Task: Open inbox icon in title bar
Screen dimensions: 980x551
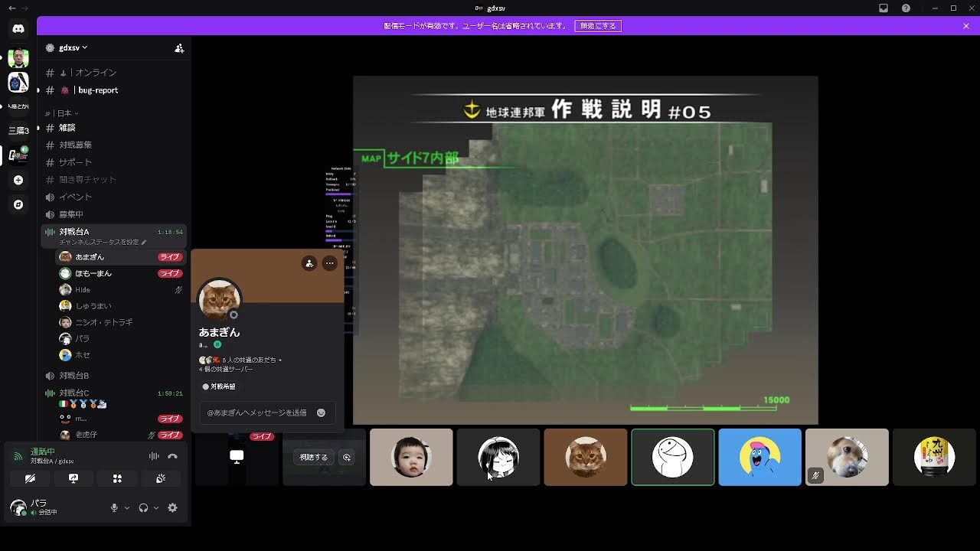Action: tap(884, 8)
